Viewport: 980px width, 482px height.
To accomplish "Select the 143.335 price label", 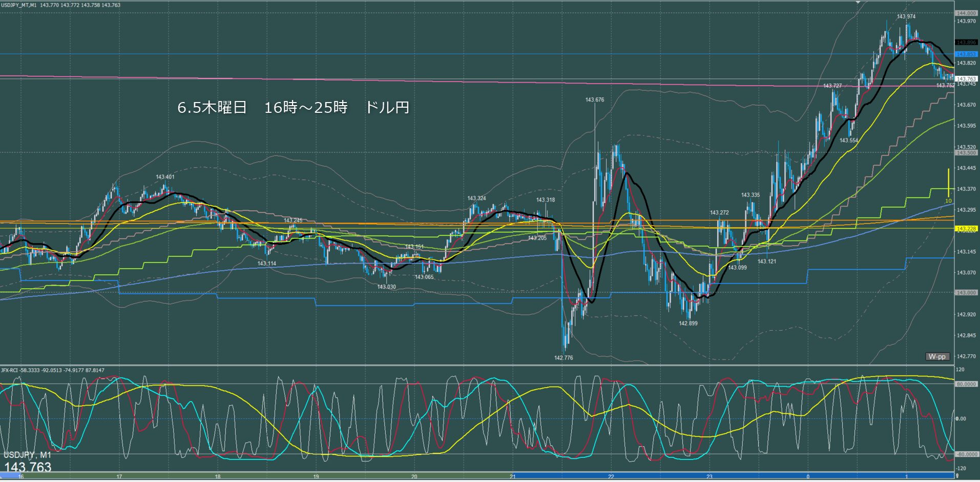I will [750, 195].
